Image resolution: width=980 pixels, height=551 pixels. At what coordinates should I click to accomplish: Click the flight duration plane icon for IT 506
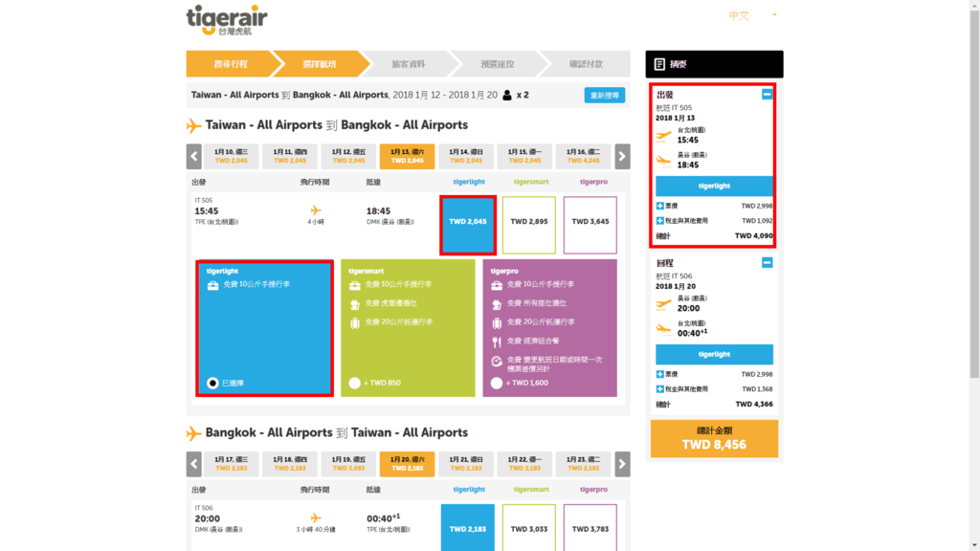316,518
